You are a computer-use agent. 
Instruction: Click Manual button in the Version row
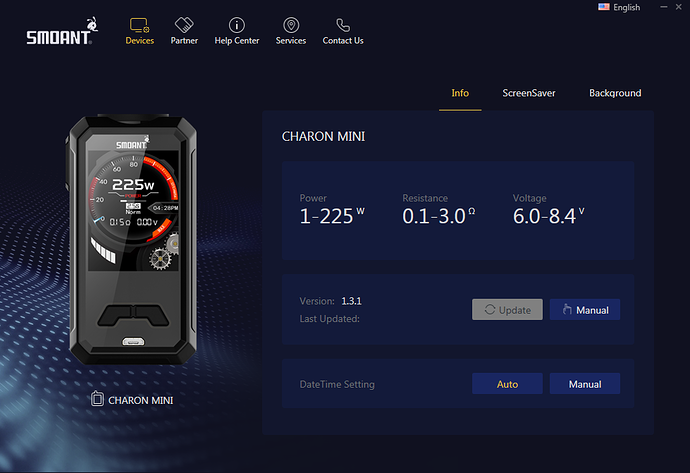(x=585, y=310)
